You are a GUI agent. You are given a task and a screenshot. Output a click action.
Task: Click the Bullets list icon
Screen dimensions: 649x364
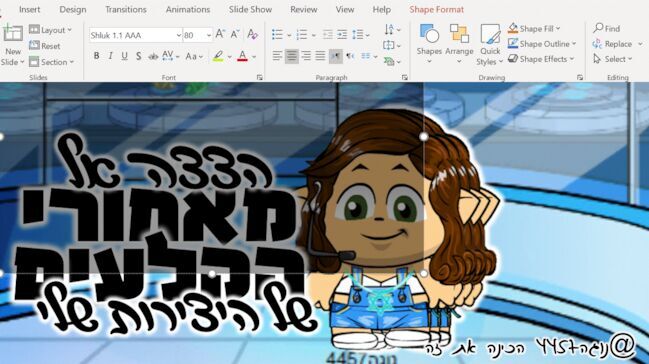[277, 35]
